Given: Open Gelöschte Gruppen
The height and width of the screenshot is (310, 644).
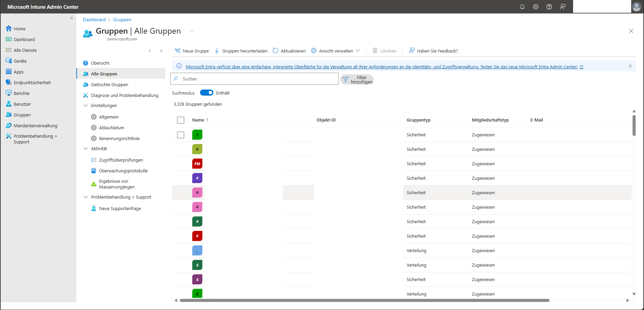Looking at the screenshot, I should click(x=110, y=84).
